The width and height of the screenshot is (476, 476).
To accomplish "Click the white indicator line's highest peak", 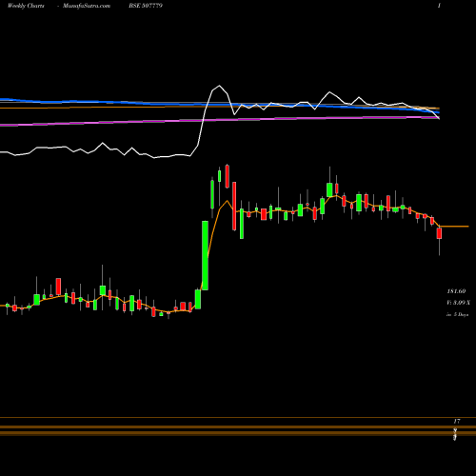I will 219,86.
